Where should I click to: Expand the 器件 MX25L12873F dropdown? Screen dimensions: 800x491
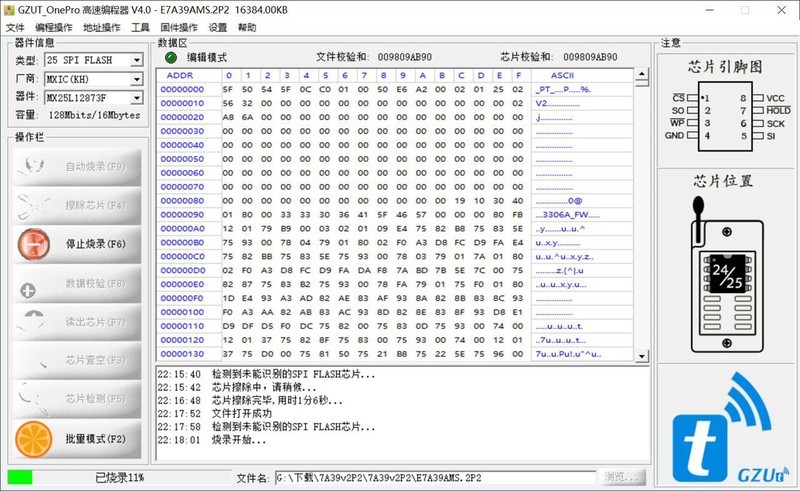pyautogui.click(x=136, y=97)
